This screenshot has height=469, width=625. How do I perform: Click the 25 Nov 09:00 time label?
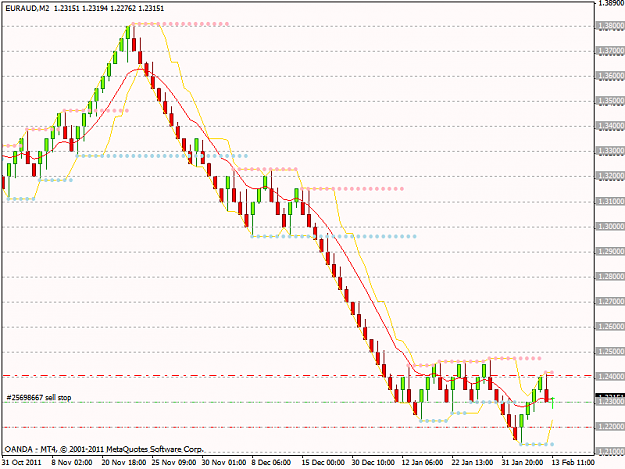174,462
